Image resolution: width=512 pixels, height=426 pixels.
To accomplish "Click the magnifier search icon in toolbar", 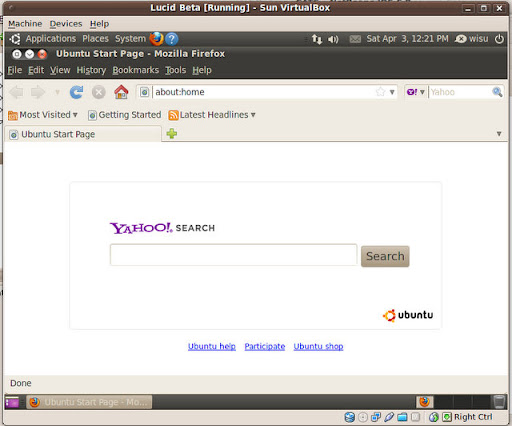I will (x=497, y=92).
